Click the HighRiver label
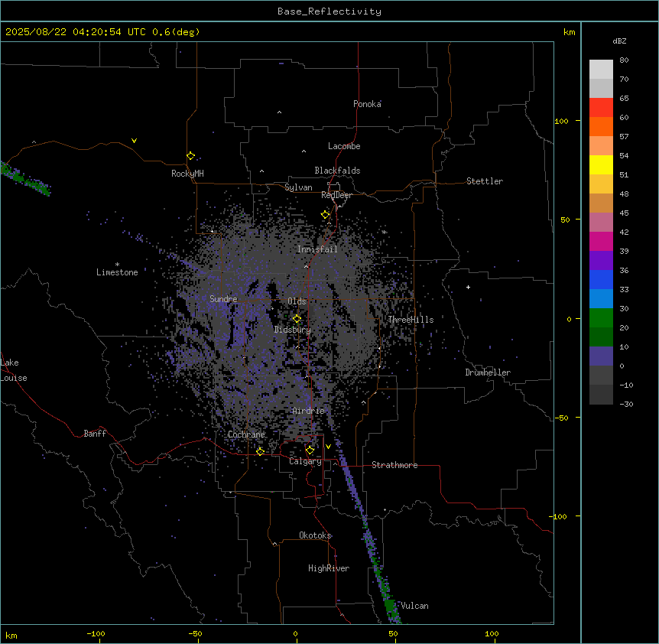Screen dimensions: 659x644 (x=329, y=568)
